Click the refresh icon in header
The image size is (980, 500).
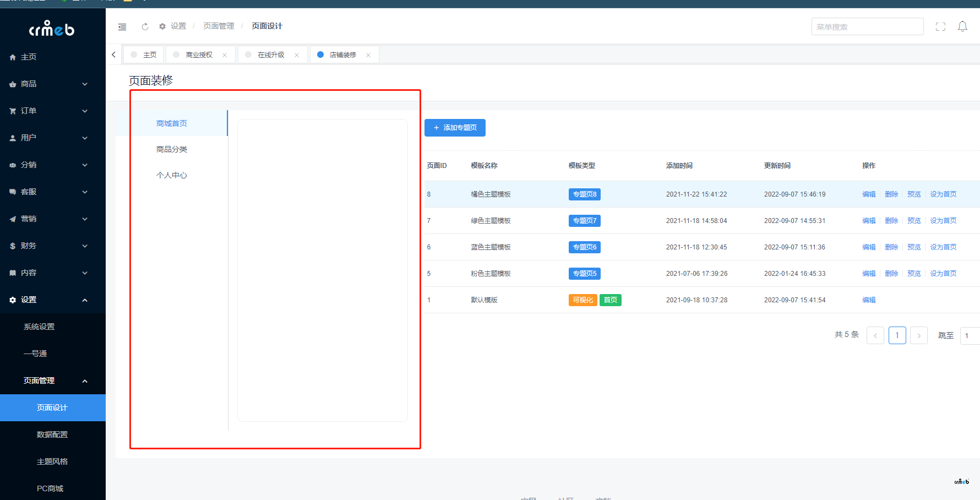point(145,26)
